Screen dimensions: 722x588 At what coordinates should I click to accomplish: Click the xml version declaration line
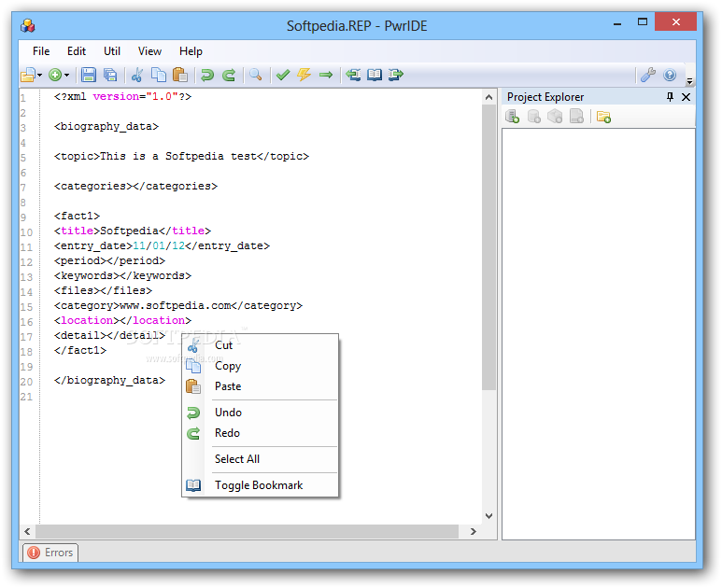click(x=122, y=97)
